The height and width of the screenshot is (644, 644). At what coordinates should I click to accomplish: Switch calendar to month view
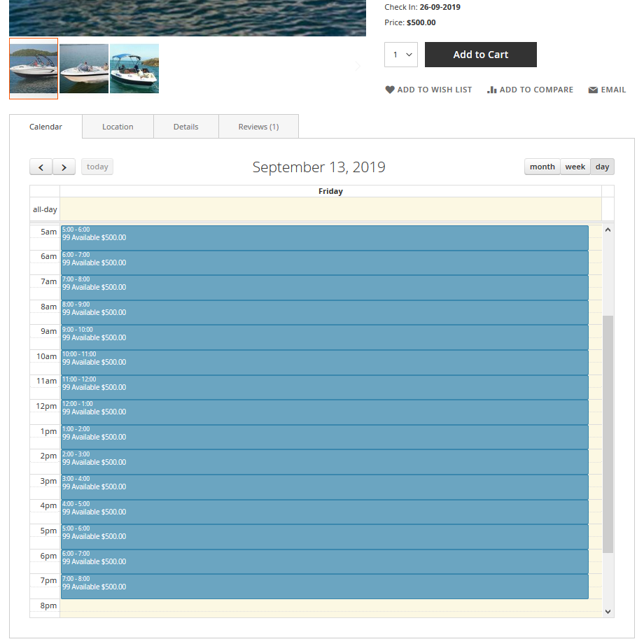coord(542,167)
